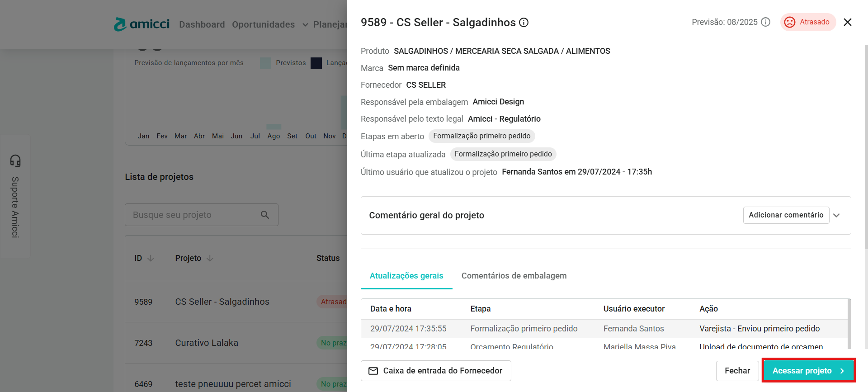Open Suporte Amicci headset widget

click(x=15, y=196)
